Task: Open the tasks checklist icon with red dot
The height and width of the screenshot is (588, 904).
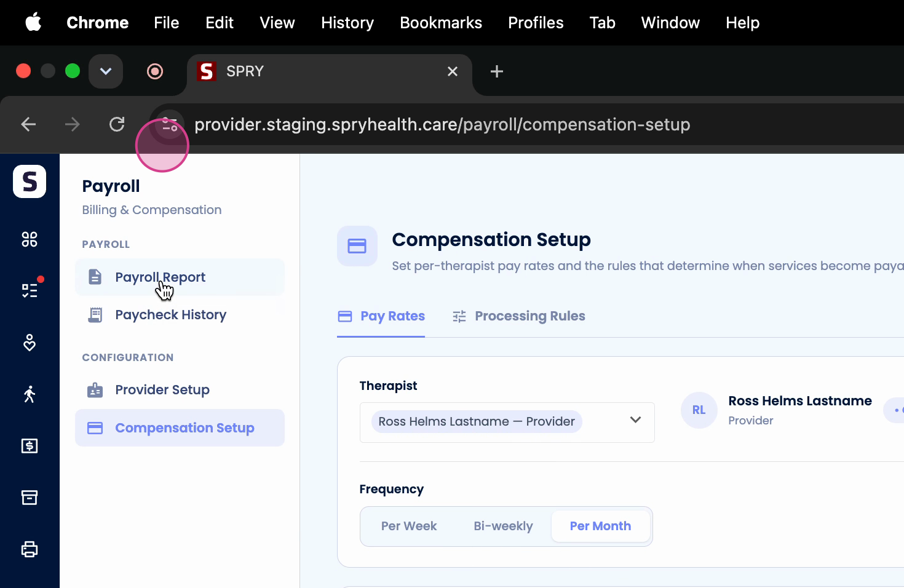Action: point(30,290)
